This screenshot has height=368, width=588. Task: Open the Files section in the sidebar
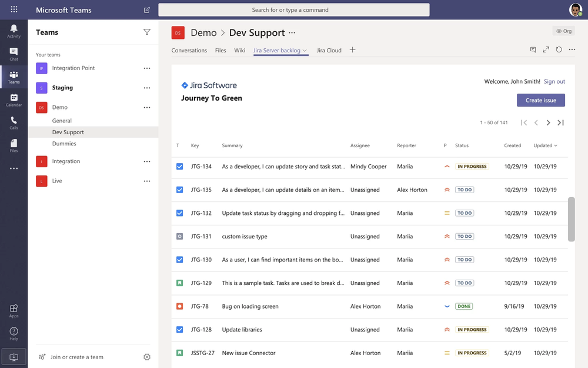coord(14,146)
